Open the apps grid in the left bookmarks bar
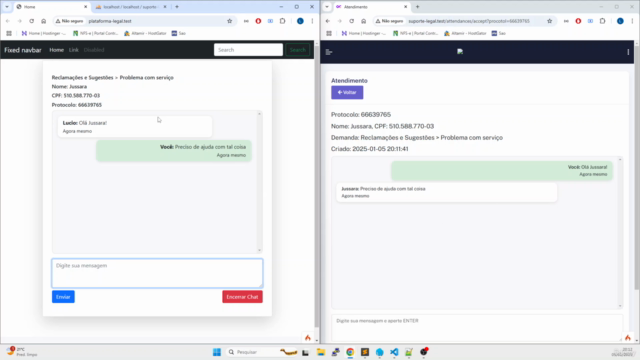This screenshot has height=360, width=640. (x=9, y=33)
